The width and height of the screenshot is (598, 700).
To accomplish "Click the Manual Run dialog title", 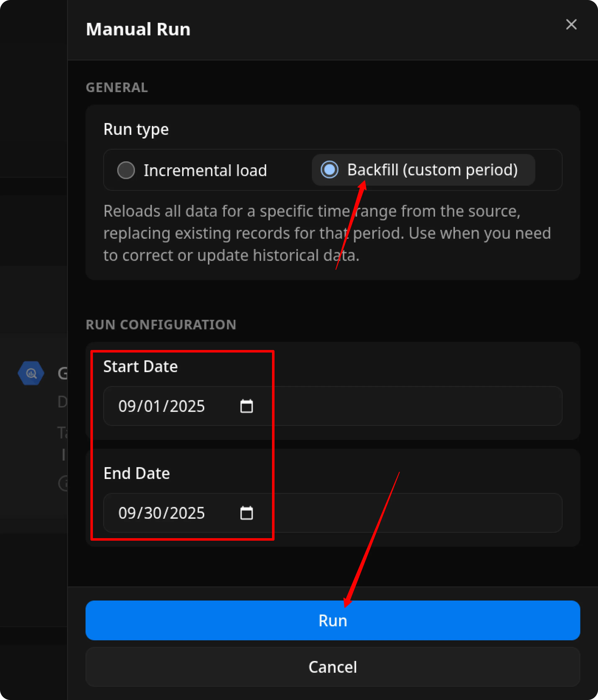I will tap(138, 29).
